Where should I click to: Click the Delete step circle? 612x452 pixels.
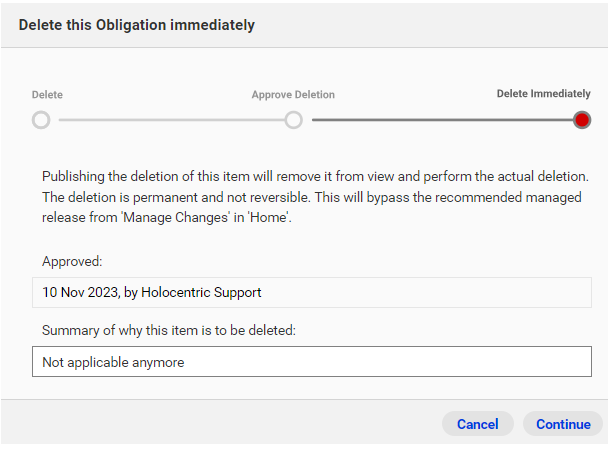(x=41, y=120)
